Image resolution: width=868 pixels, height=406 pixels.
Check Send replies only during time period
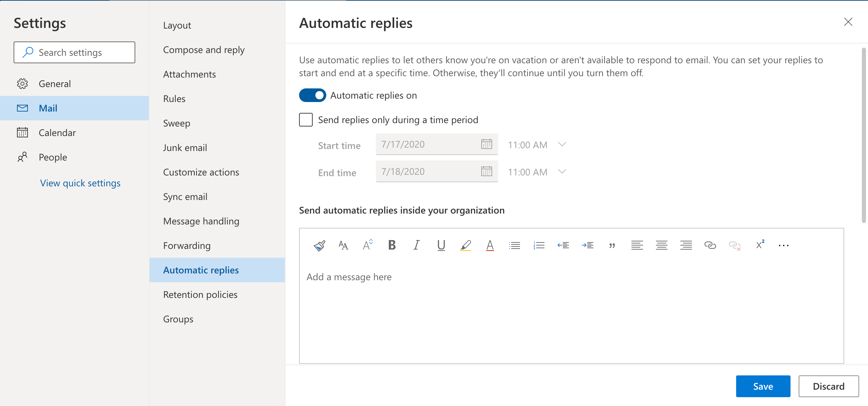[x=306, y=120]
